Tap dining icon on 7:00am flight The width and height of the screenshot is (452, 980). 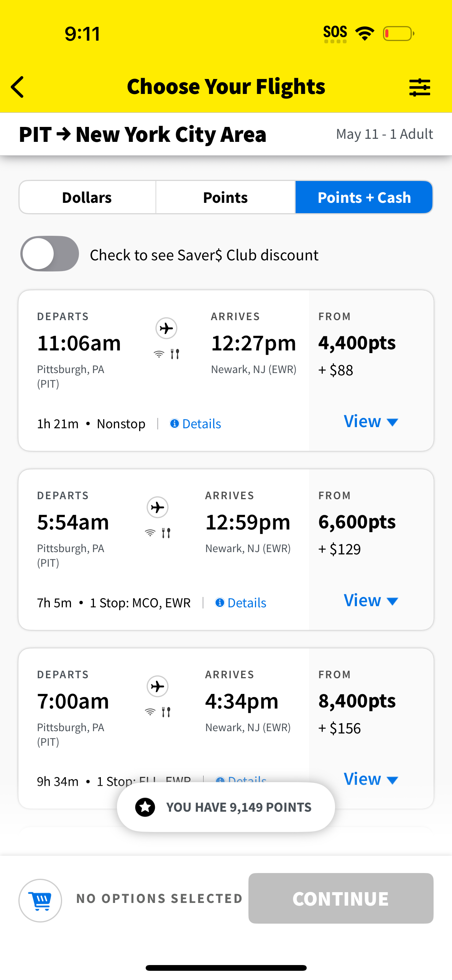click(x=166, y=712)
